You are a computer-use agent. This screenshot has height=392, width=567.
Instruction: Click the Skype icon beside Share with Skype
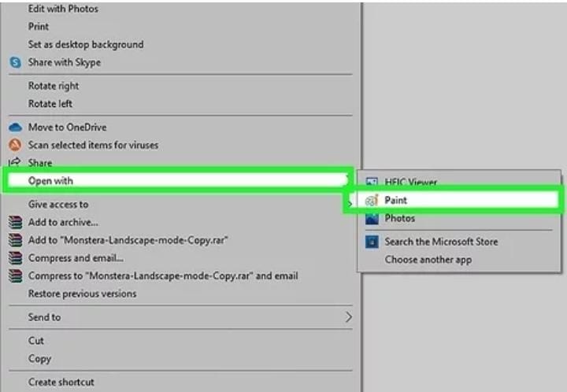[14, 62]
